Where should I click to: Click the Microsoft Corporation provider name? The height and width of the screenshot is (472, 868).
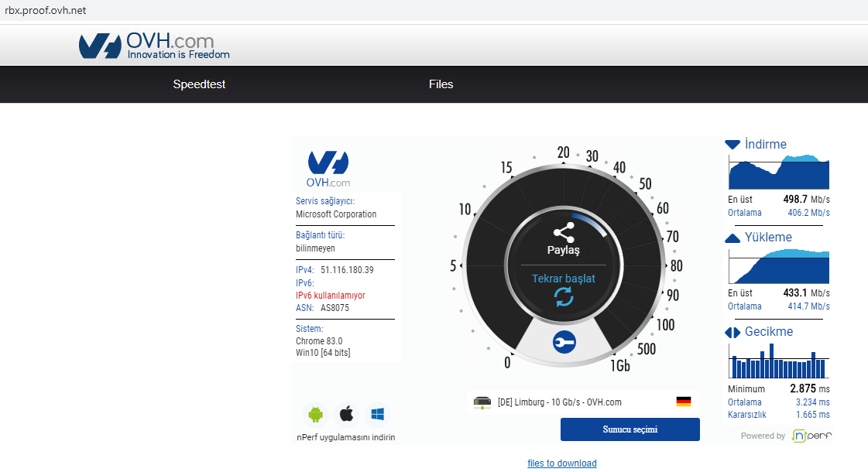[336, 214]
